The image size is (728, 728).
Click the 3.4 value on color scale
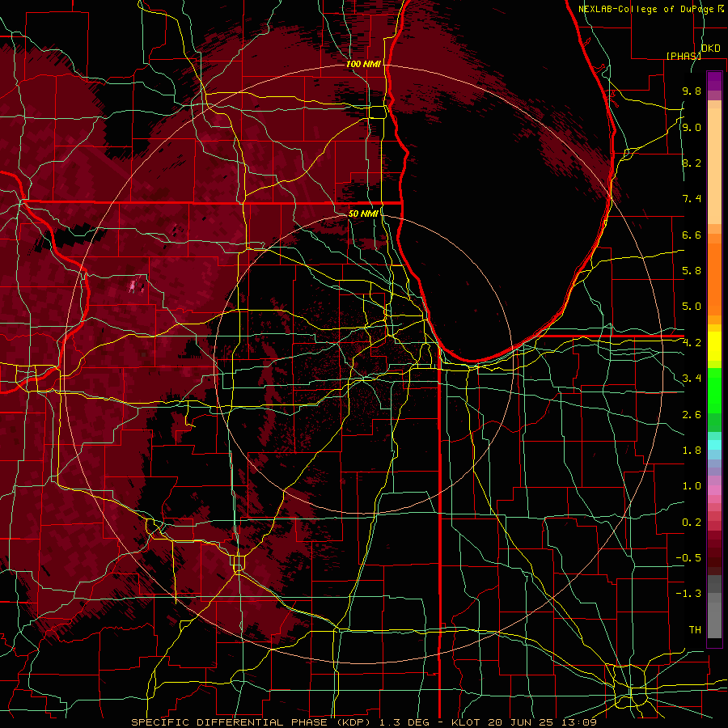click(692, 379)
